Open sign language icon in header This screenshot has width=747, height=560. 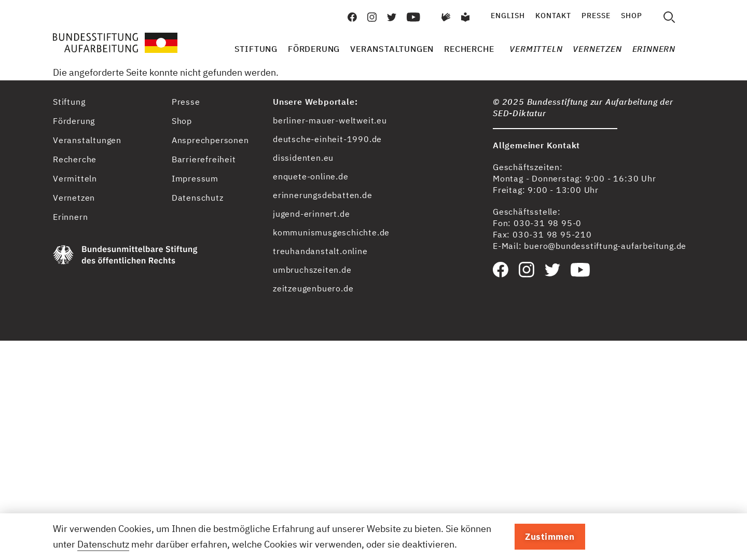[x=446, y=17]
